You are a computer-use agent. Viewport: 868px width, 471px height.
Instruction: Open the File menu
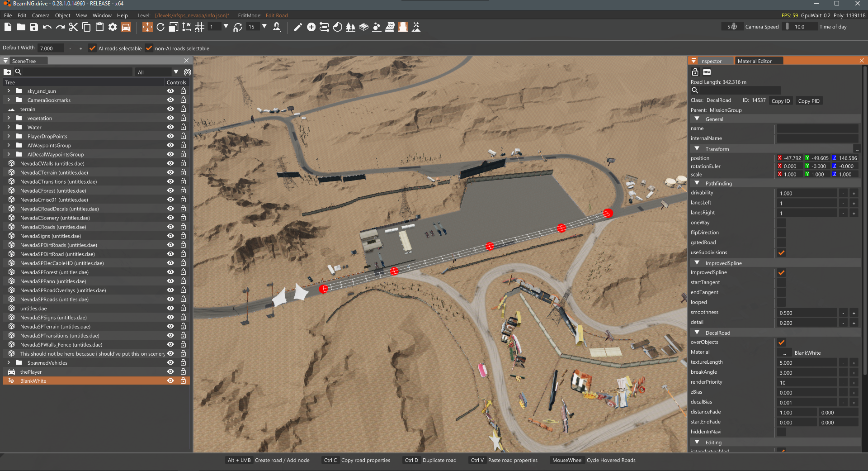[x=8, y=15]
